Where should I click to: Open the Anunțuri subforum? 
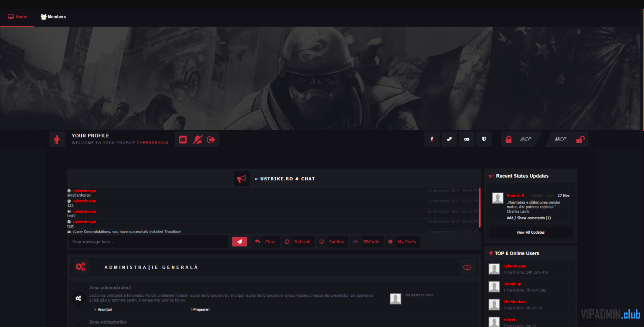105,309
